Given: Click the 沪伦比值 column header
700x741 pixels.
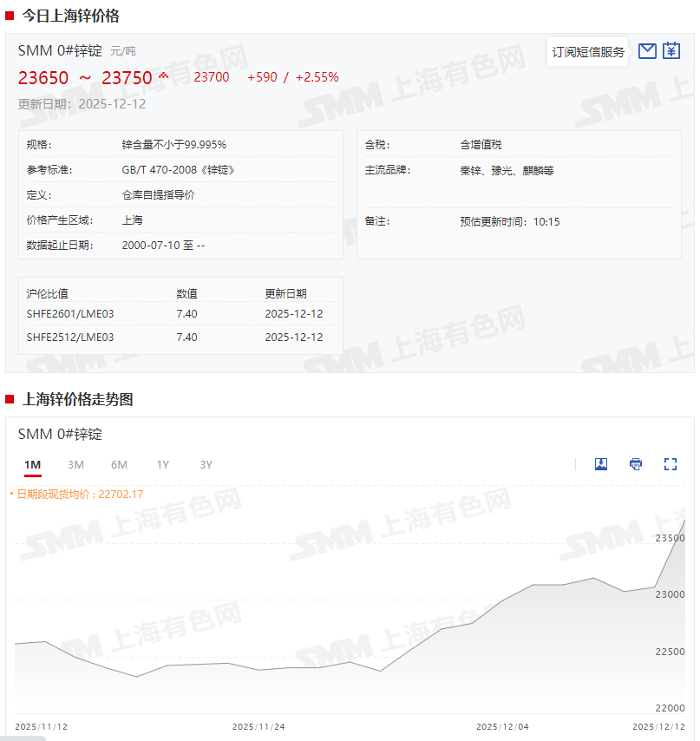Looking at the screenshot, I should pos(47,293).
